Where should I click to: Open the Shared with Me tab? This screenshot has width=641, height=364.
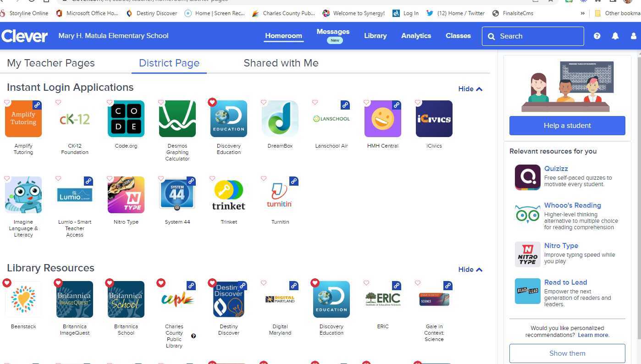(281, 63)
